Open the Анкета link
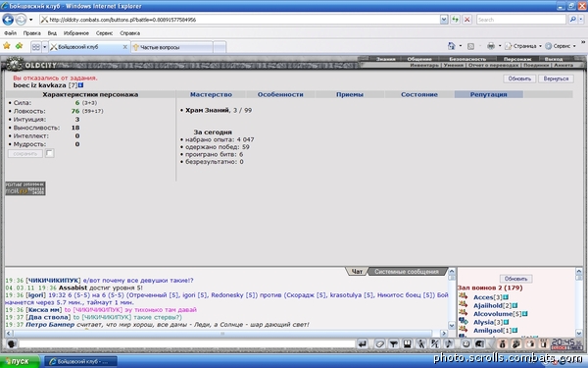The width and height of the screenshot is (588, 368). [x=563, y=66]
